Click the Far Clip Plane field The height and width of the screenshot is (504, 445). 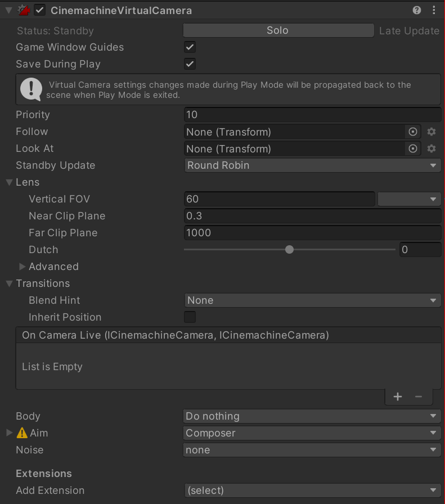coord(312,233)
